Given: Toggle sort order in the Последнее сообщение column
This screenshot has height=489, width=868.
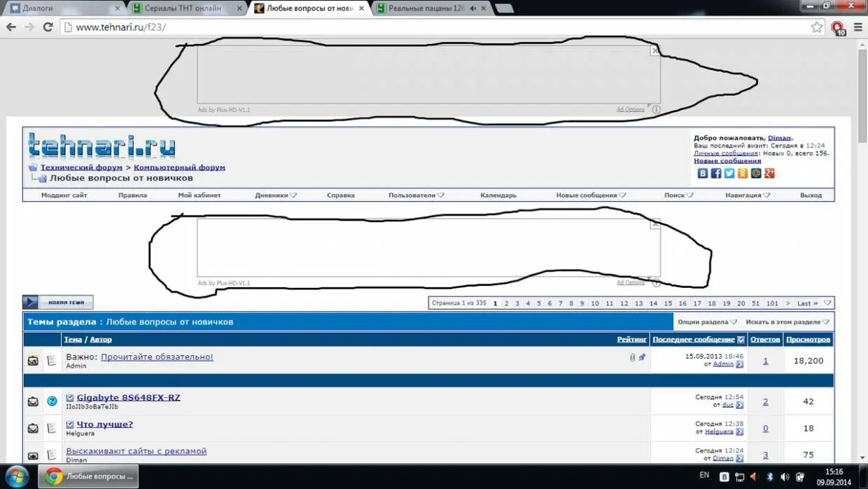Looking at the screenshot, I should coord(741,340).
